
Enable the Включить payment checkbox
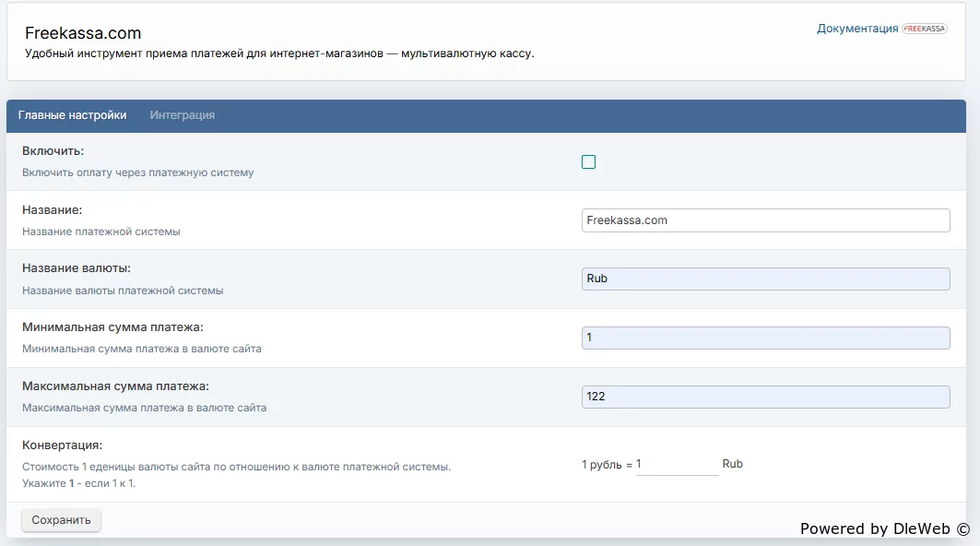tap(589, 162)
